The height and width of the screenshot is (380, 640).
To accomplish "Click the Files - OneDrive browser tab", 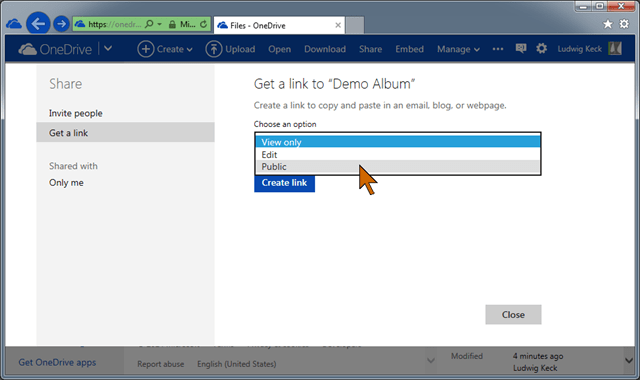I will [x=279, y=25].
